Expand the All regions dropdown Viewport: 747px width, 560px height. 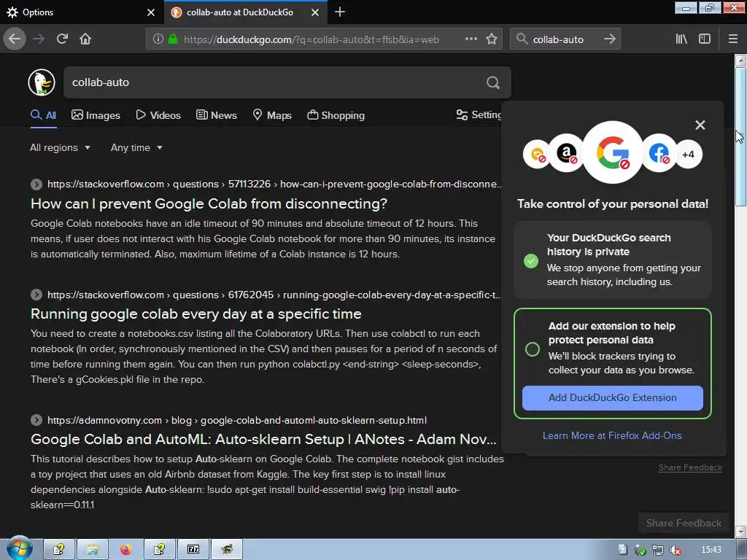click(x=60, y=147)
